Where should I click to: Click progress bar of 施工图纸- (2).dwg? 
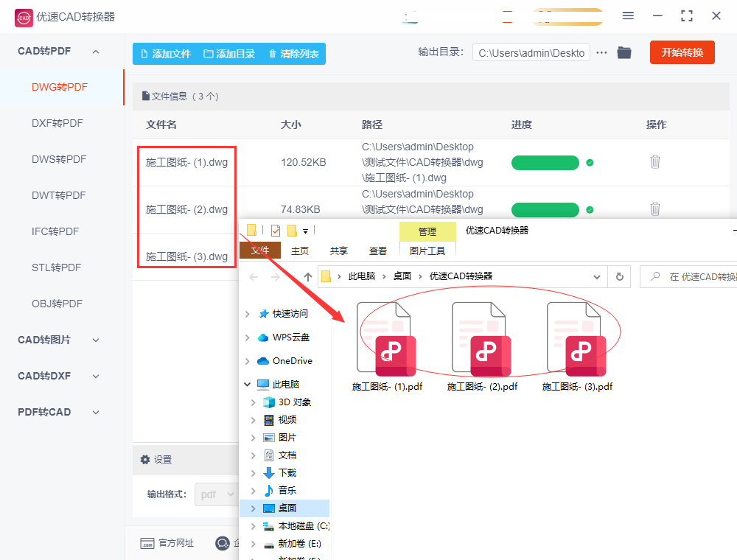(545, 209)
